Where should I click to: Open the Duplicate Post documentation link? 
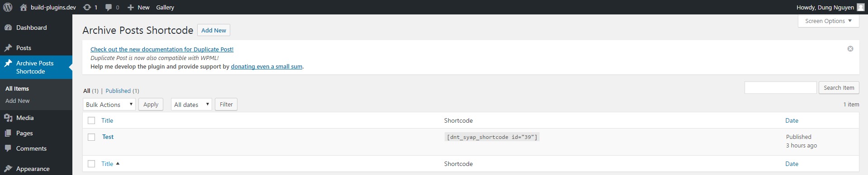pyautogui.click(x=162, y=49)
